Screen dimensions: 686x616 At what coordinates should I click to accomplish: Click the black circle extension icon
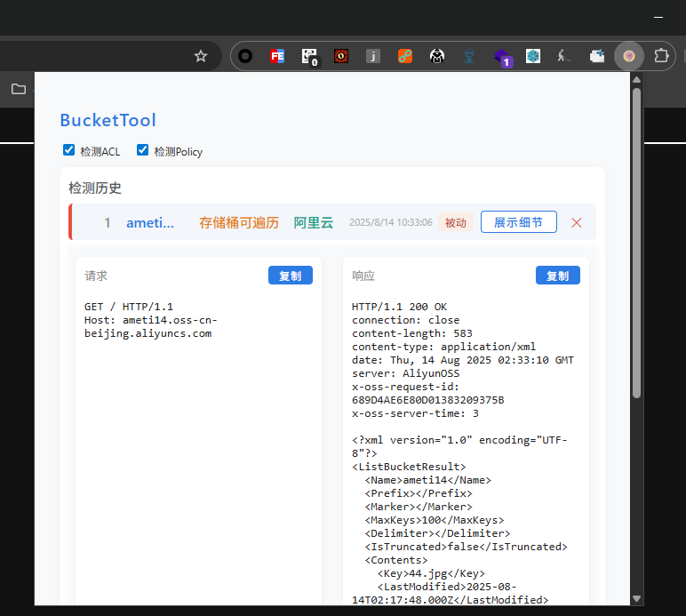click(245, 56)
